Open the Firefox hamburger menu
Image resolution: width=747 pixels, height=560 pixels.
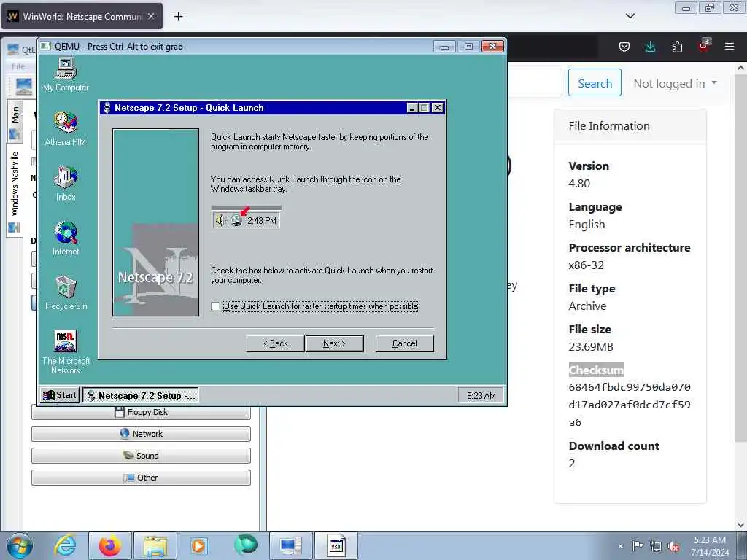point(729,46)
